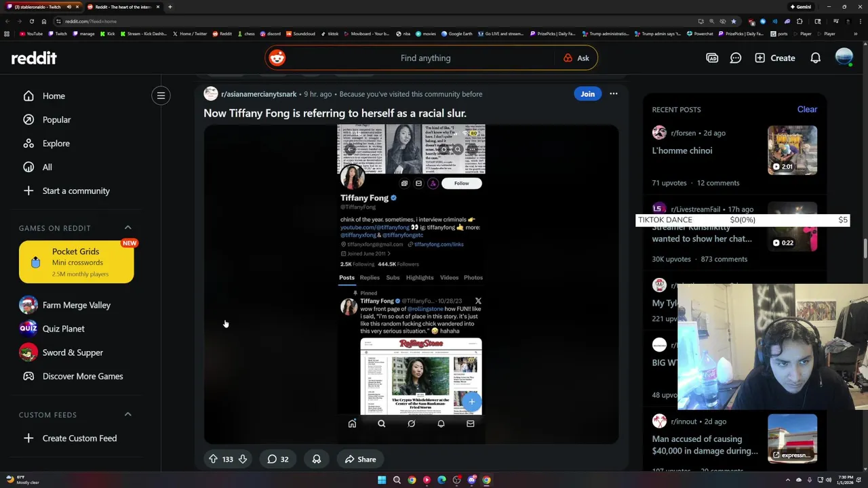This screenshot has height=488, width=868.
Task: Open the Pocket Grids game card
Action: click(77, 262)
